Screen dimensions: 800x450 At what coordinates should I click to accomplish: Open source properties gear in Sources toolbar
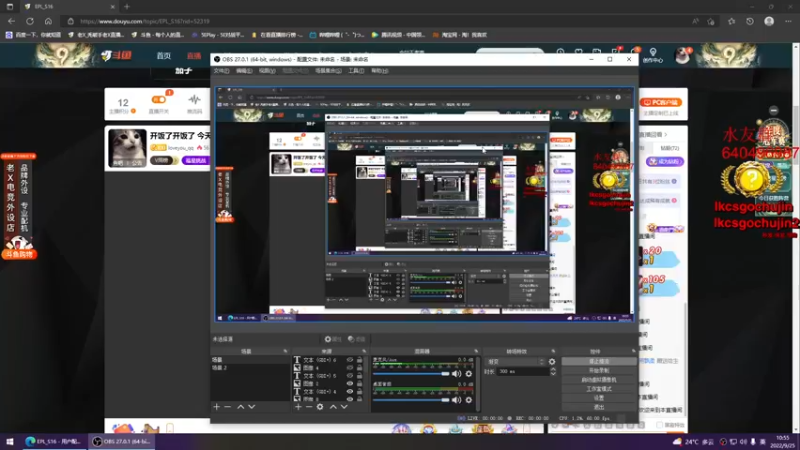tap(320, 407)
